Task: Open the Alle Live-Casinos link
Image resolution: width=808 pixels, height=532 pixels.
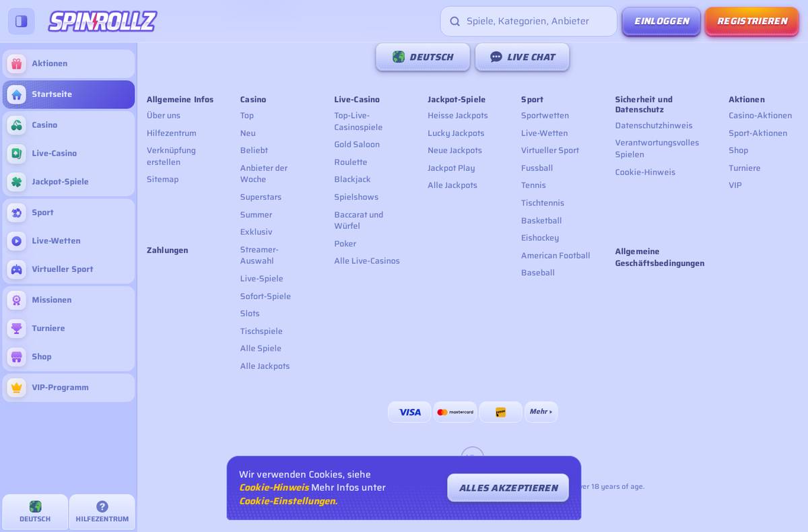Action: 367,261
